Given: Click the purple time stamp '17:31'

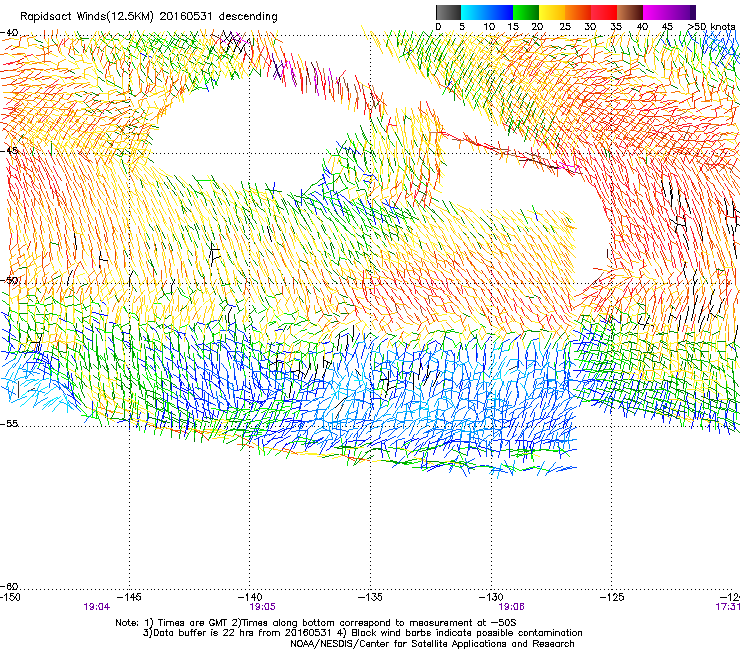Looking at the screenshot, I should coord(727,607).
